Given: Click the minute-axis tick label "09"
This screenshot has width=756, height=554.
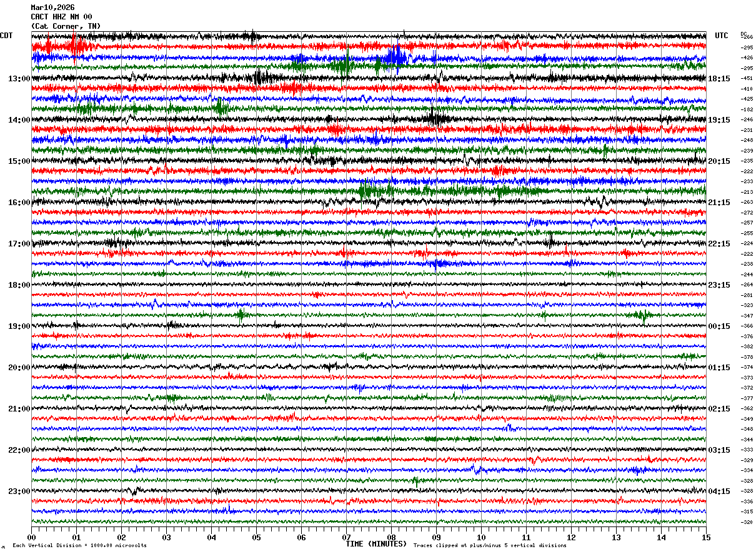Looking at the screenshot, I should (x=436, y=537).
